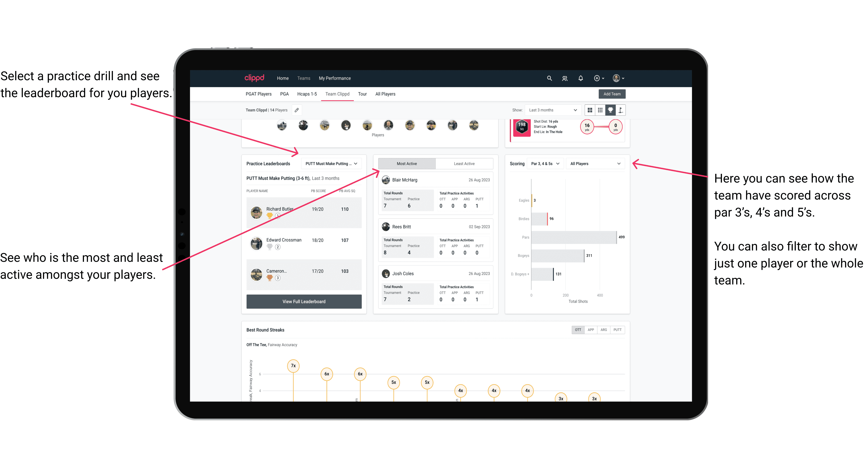
Task: Click the Add Team button
Action: (x=612, y=94)
